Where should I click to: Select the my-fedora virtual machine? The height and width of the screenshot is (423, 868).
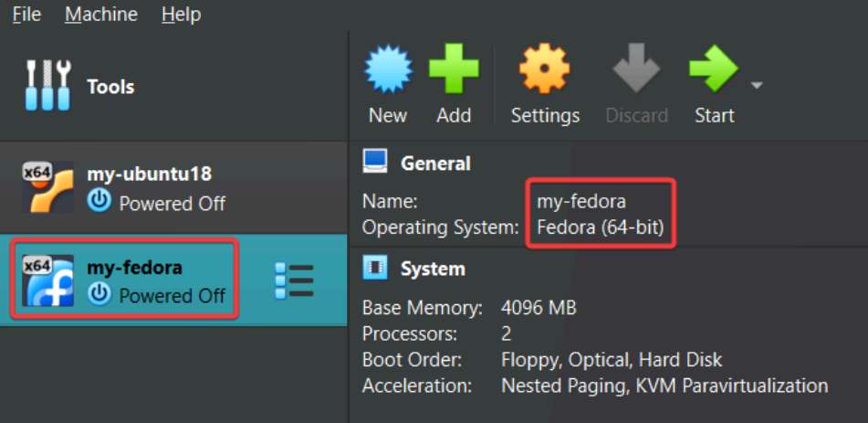173,280
